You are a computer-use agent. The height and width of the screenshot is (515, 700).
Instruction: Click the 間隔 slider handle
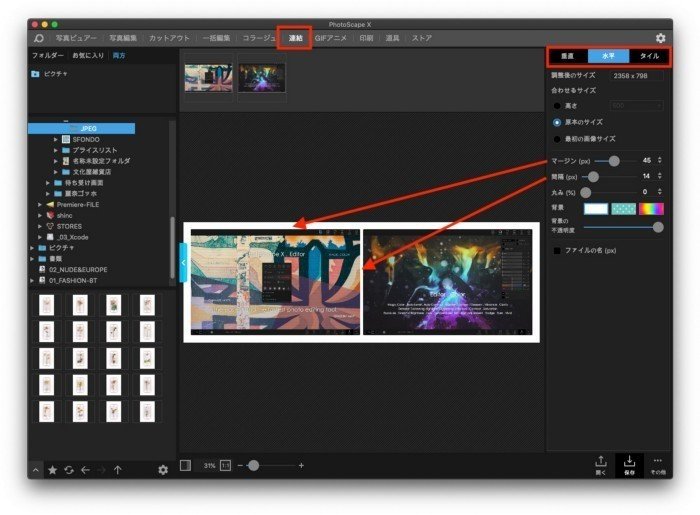593,177
